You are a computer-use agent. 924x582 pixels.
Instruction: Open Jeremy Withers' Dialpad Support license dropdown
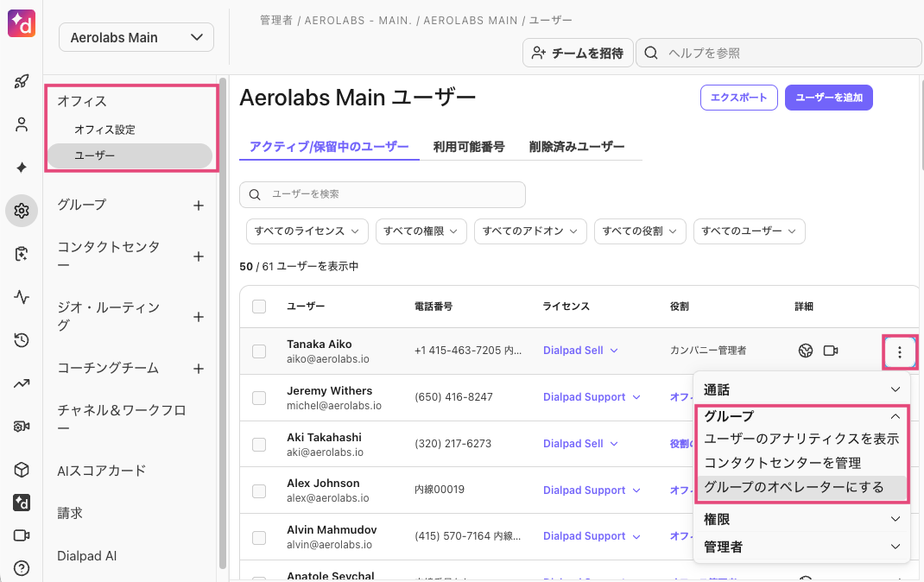coord(592,397)
